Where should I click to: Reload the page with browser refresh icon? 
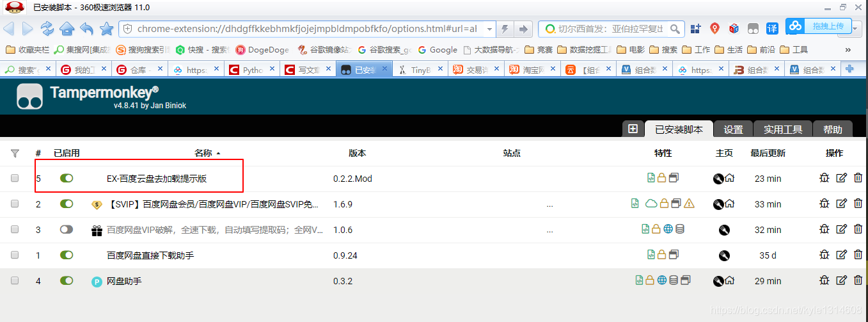pos(47,29)
